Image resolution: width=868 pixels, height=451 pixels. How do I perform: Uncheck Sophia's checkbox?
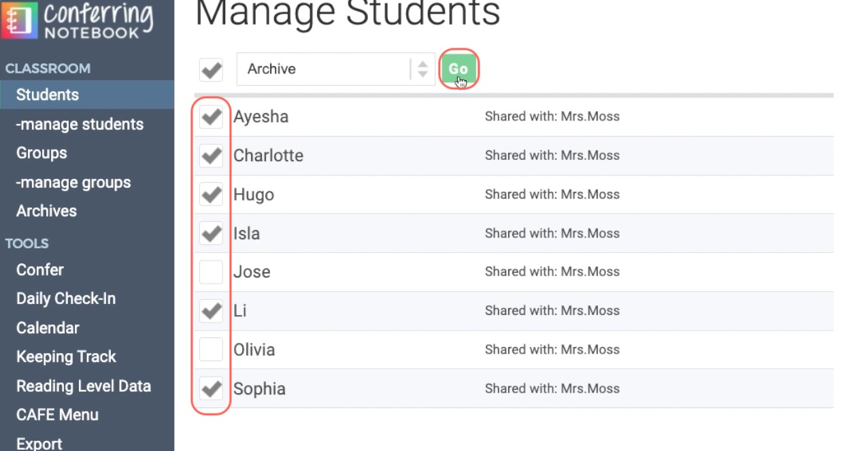pos(211,388)
